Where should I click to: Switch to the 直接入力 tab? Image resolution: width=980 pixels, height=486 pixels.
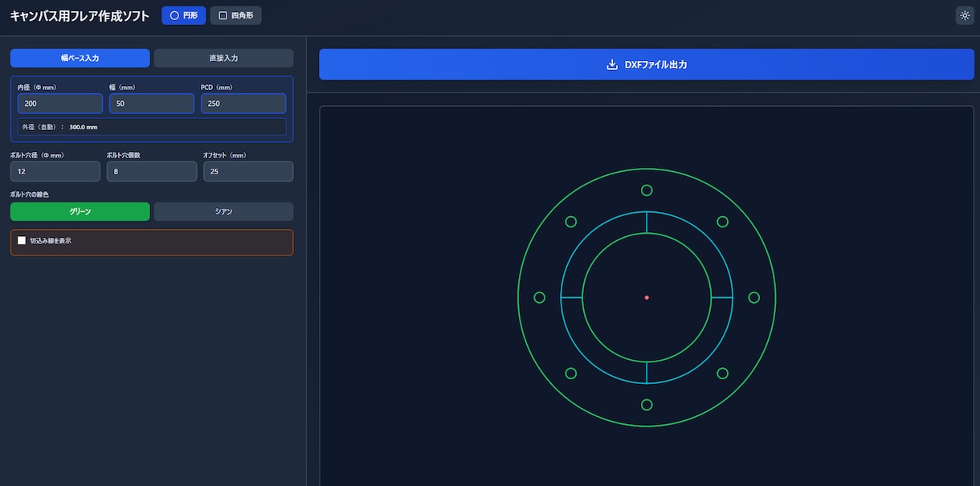[x=223, y=58]
